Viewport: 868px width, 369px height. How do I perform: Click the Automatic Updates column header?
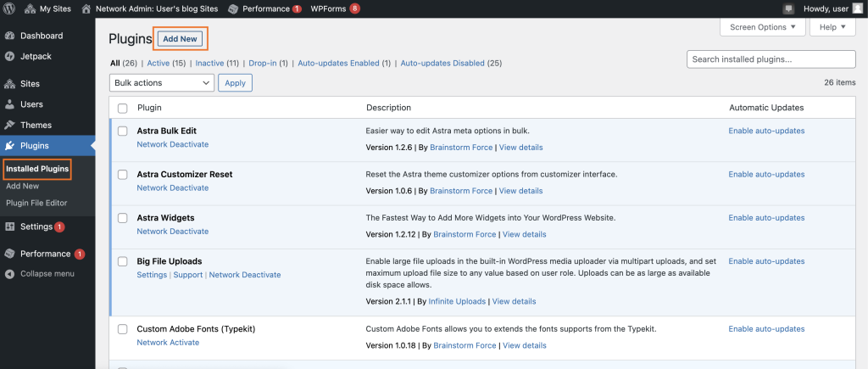pyautogui.click(x=766, y=108)
